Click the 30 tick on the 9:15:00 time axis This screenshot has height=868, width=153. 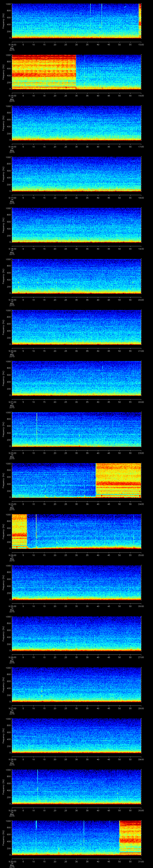click(x=76, y=96)
